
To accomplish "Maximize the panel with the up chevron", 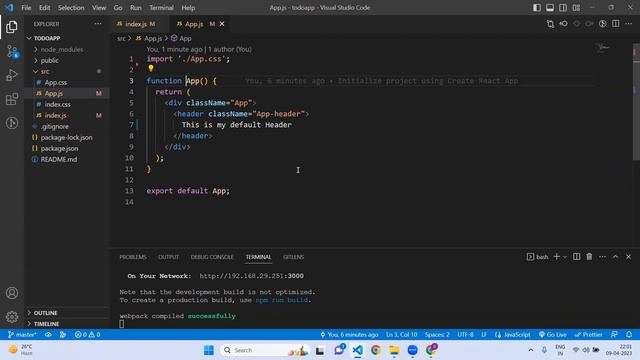I will [x=616, y=257].
